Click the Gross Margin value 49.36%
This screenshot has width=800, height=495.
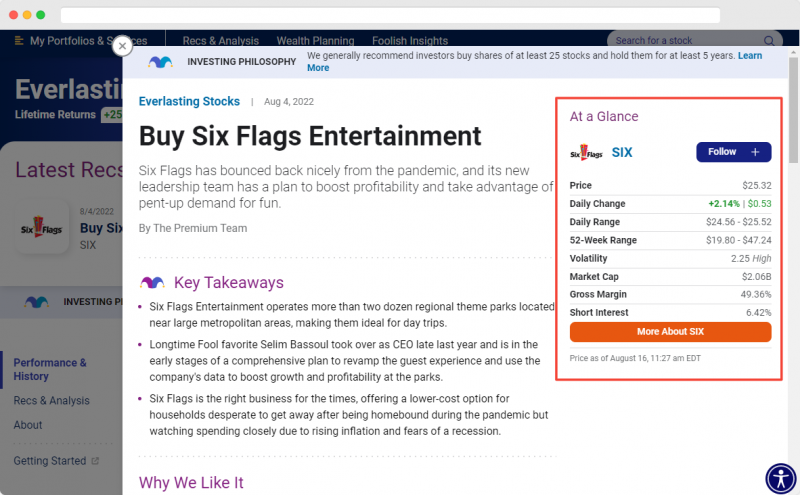[756, 294]
